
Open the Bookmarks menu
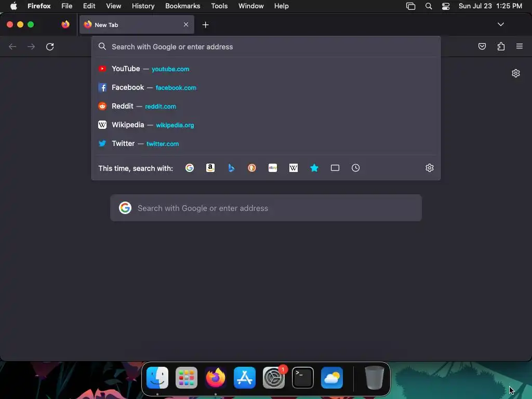pyautogui.click(x=182, y=6)
